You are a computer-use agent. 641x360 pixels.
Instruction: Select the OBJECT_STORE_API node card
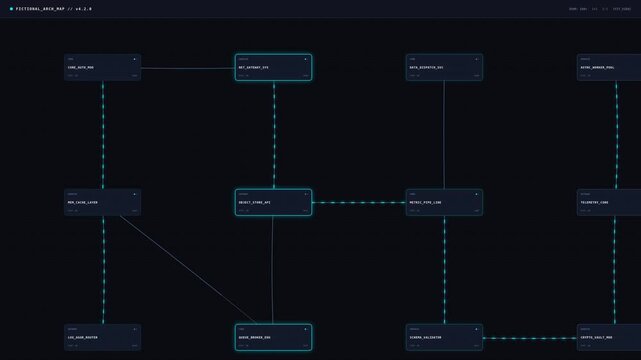(x=273, y=202)
